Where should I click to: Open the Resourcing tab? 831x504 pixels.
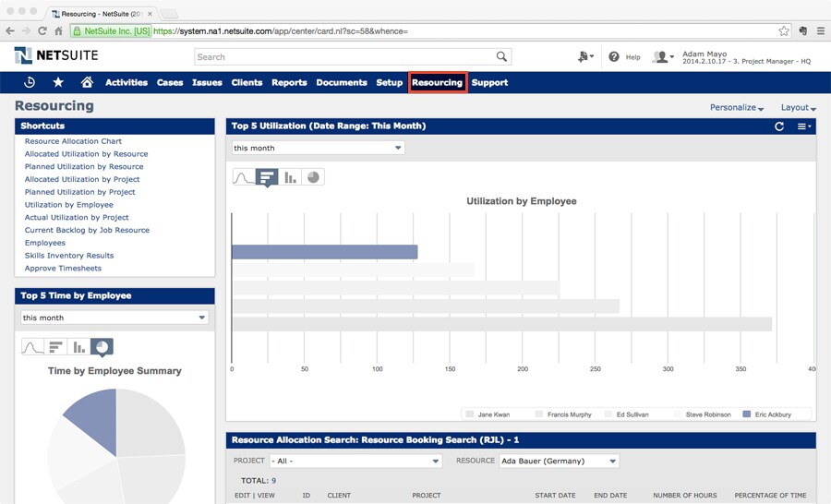(438, 82)
